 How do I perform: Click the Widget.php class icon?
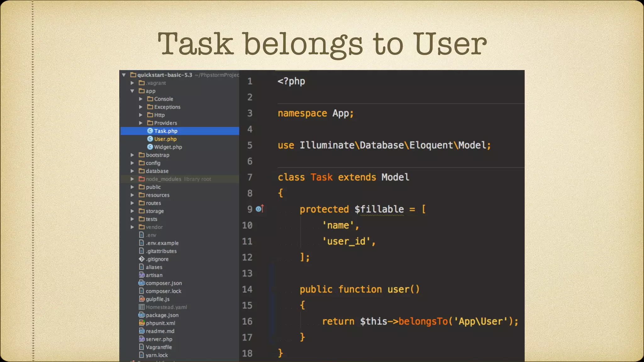(x=150, y=147)
